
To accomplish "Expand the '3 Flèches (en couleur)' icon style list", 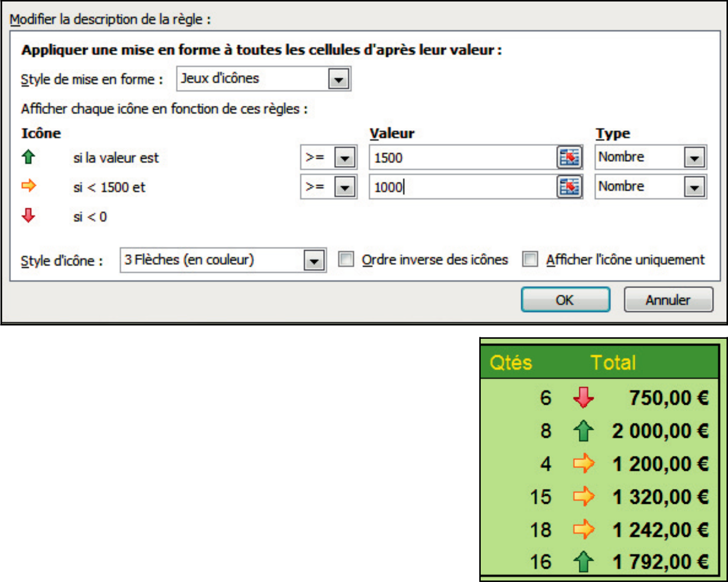I will tap(314, 260).
